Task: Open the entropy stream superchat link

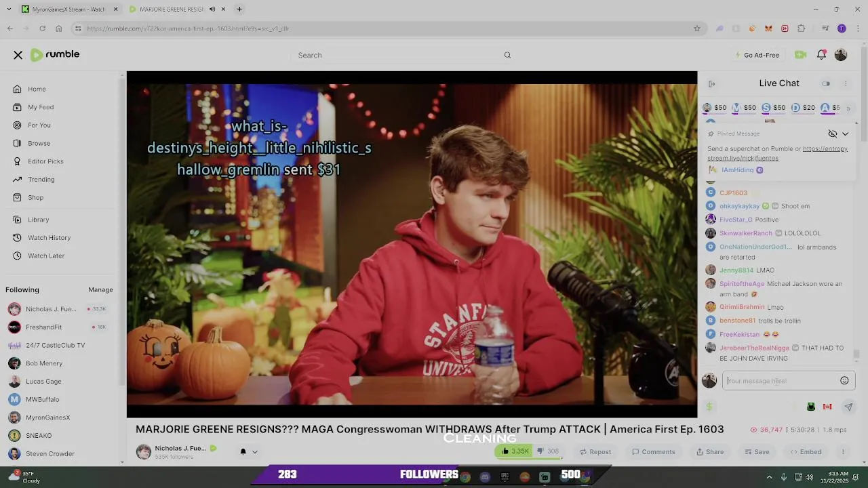Action: [x=777, y=153]
